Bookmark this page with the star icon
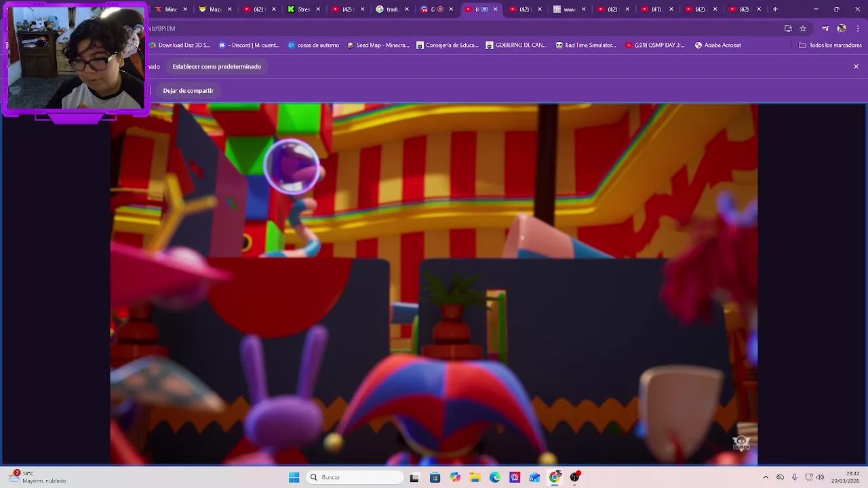 803,28
